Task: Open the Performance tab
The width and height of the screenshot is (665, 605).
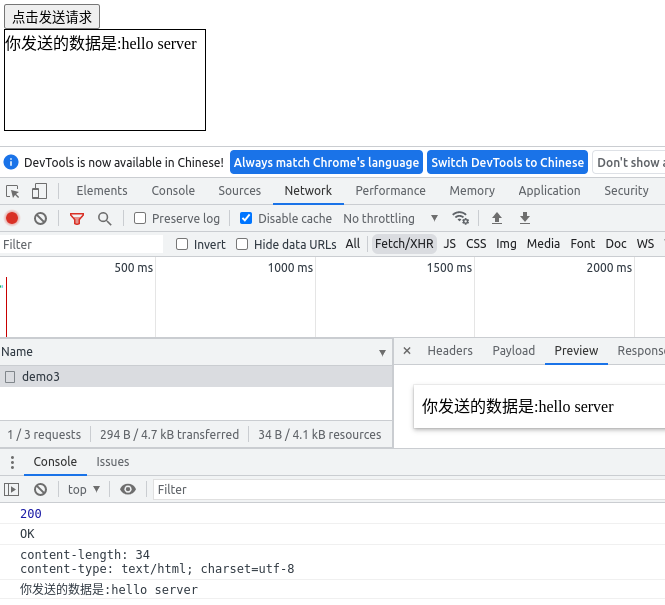Action: 390,191
